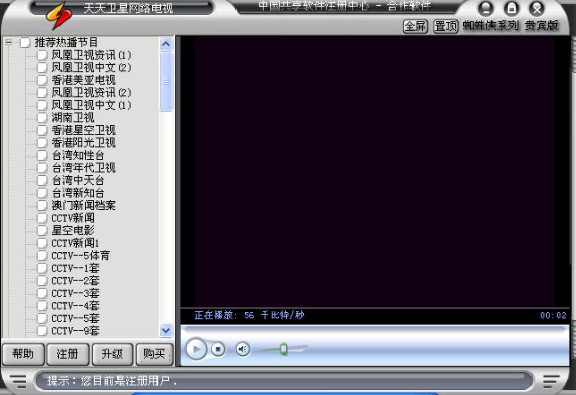Click the round X close button
Viewport: 576px width, 395px height.
pos(537,8)
